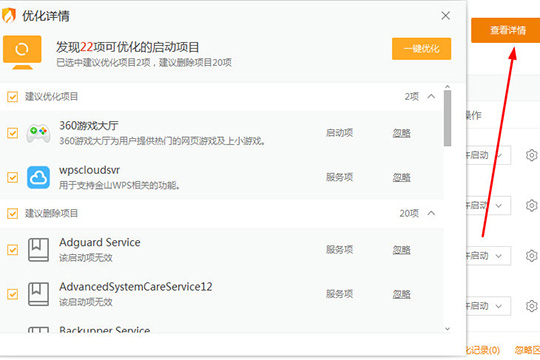Click 忽略 for AdvancedSystemCareService12
The image size is (540, 360).
pyautogui.click(x=402, y=294)
